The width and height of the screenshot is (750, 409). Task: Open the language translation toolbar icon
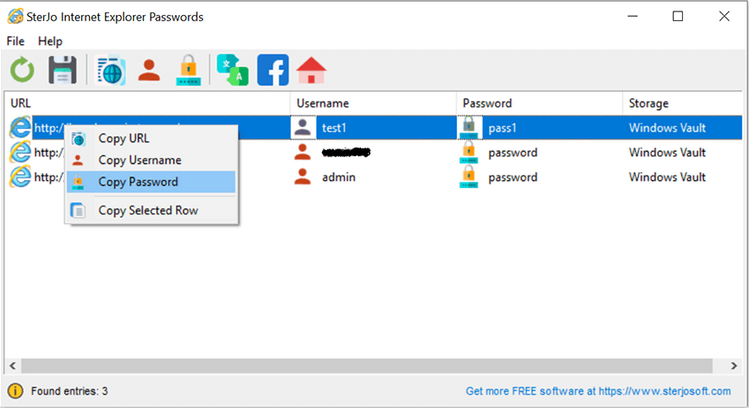point(232,70)
